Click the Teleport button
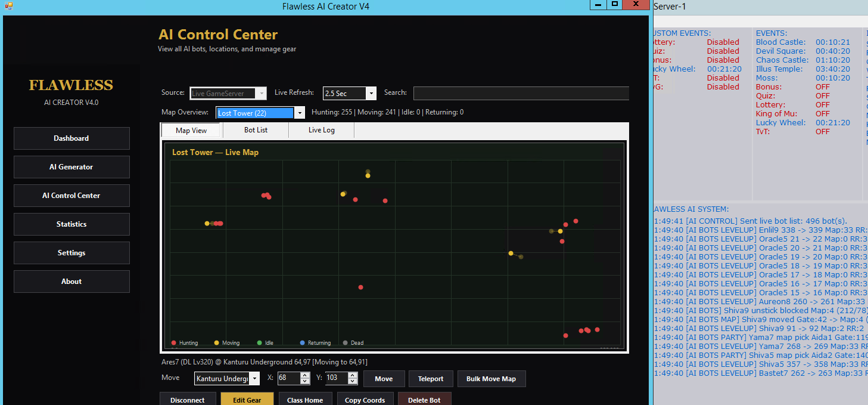This screenshot has width=868, height=405. [431, 379]
